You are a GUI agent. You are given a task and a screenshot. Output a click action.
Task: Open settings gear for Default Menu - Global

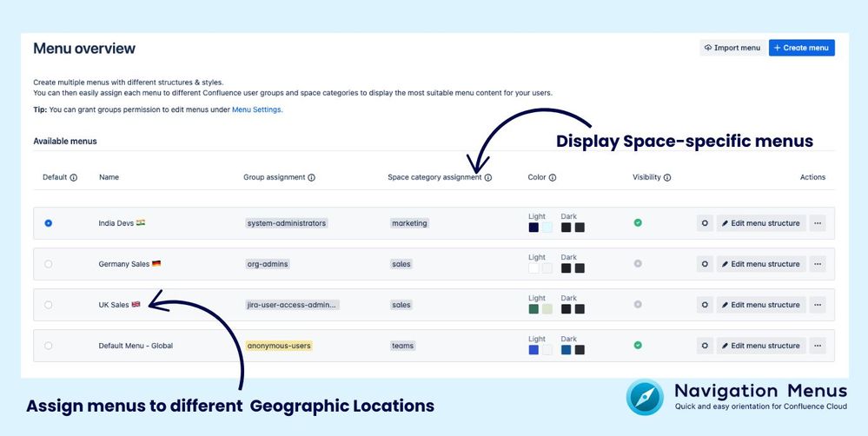pyautogui.click(x=705, y=346)
